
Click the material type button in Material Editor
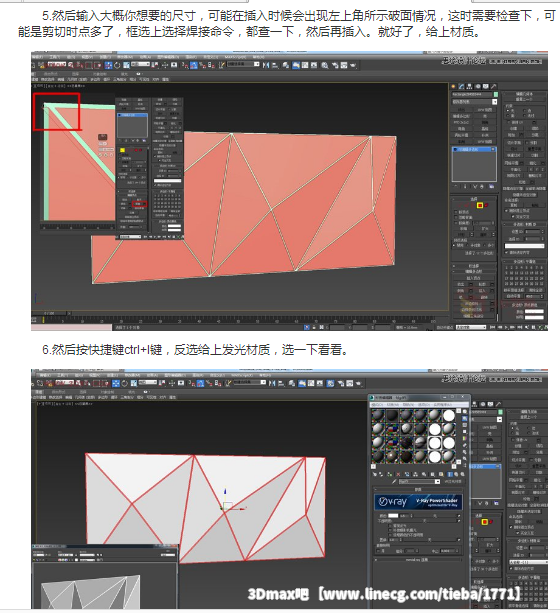click(x=453, y=481)
